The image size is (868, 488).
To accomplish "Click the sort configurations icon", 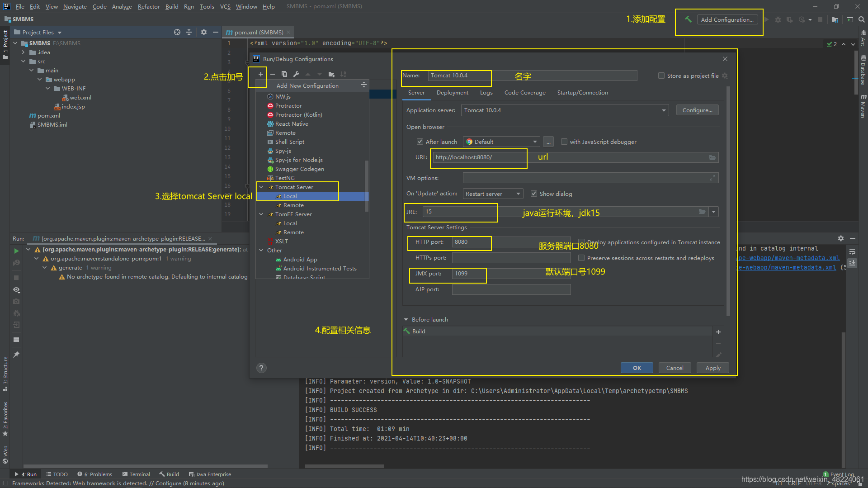I will tap(344, 74).
